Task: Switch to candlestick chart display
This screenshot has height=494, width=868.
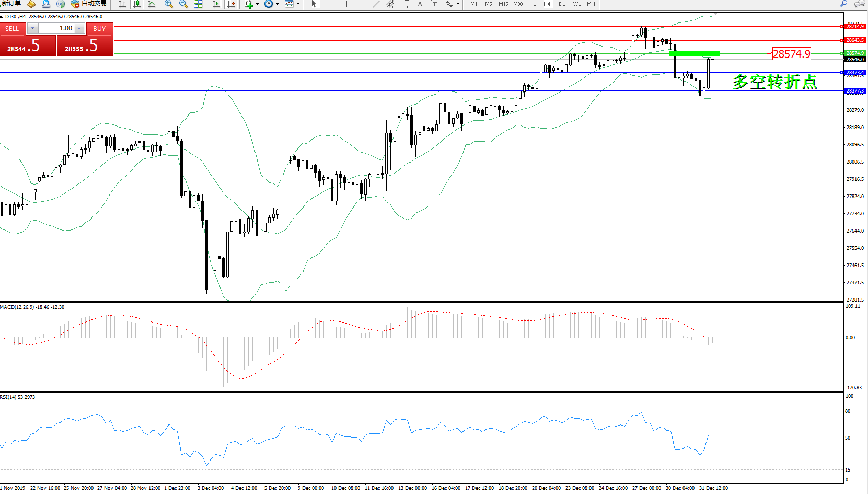Action: click(x=137, y=4)
